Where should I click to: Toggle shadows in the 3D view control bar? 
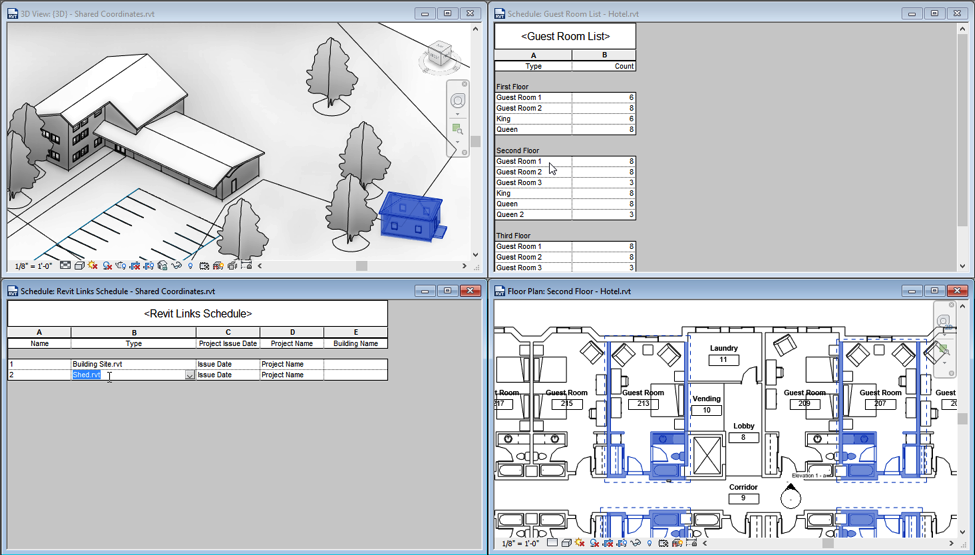(107, 266)
